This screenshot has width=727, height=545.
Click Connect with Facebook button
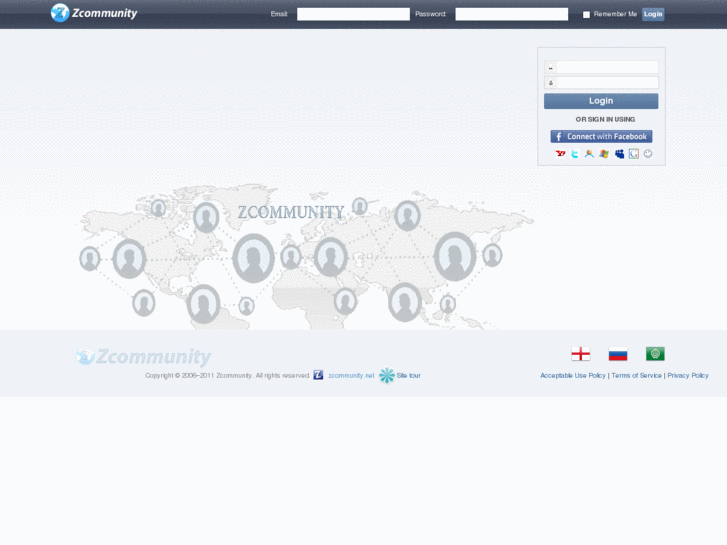point(601,136)
